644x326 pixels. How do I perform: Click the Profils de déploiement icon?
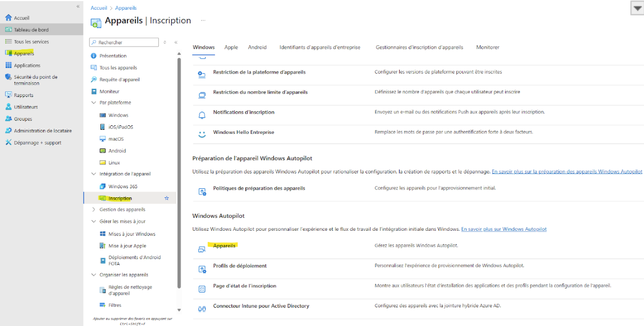(x=202, y=269)
